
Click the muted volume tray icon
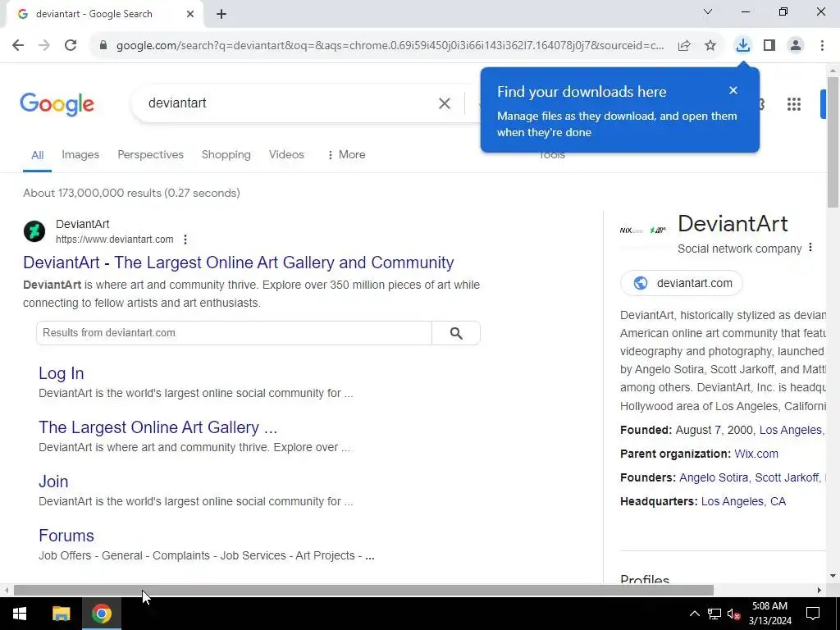point(734,614)
